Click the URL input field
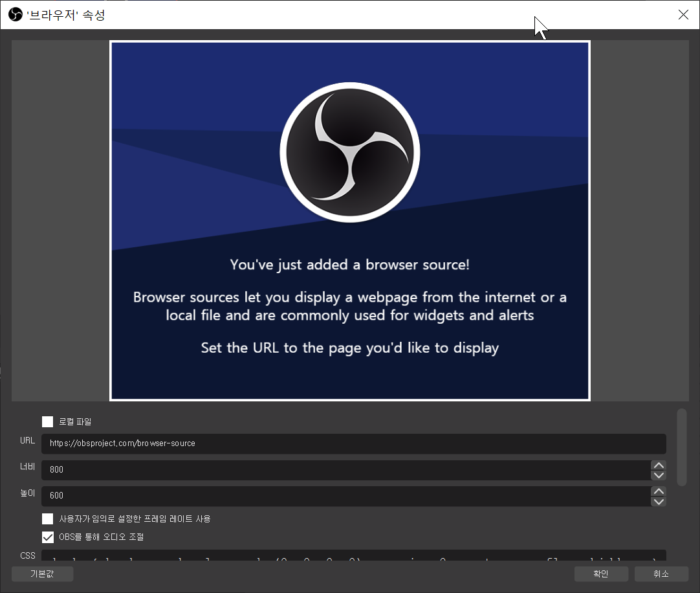 click(x=354, y=443)
